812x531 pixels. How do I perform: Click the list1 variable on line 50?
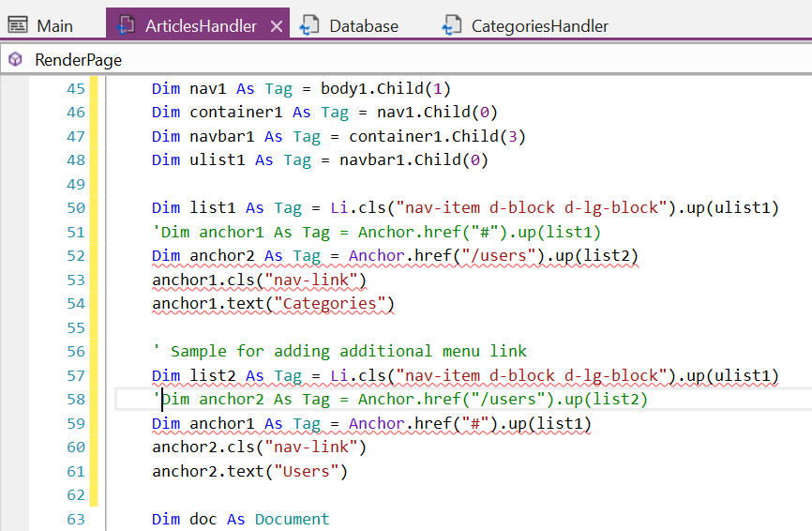point(212,208)
